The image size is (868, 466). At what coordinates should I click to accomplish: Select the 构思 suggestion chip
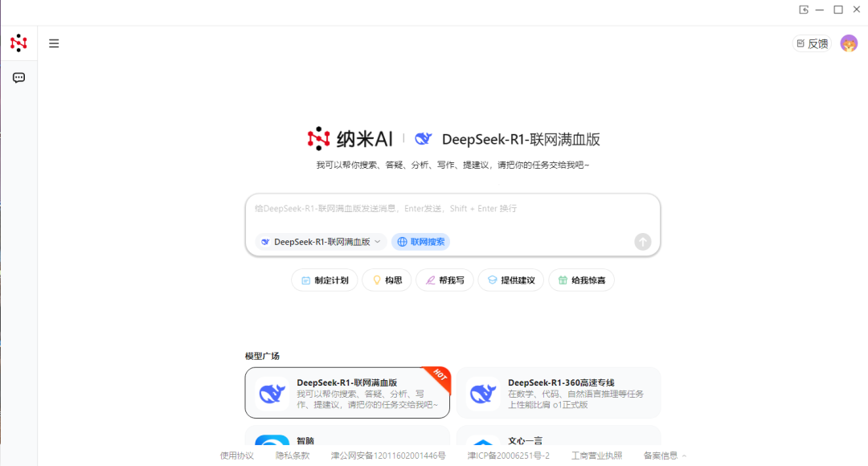click(387, 280)
